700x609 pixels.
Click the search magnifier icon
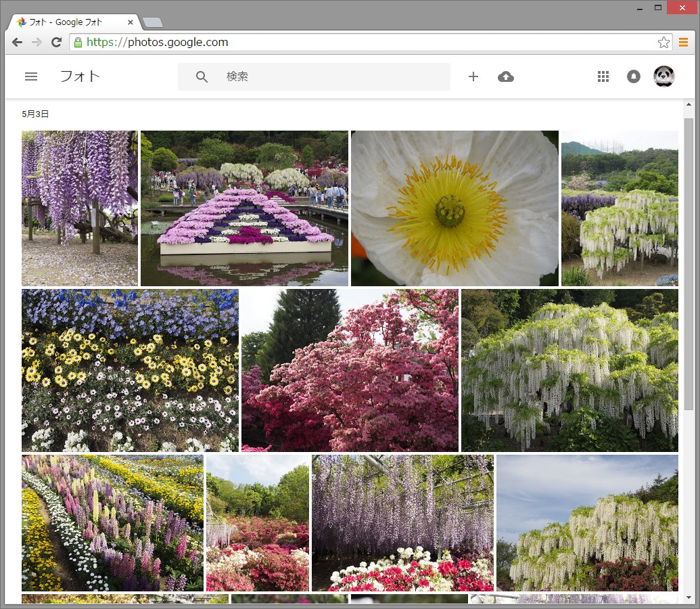point(202,76)
